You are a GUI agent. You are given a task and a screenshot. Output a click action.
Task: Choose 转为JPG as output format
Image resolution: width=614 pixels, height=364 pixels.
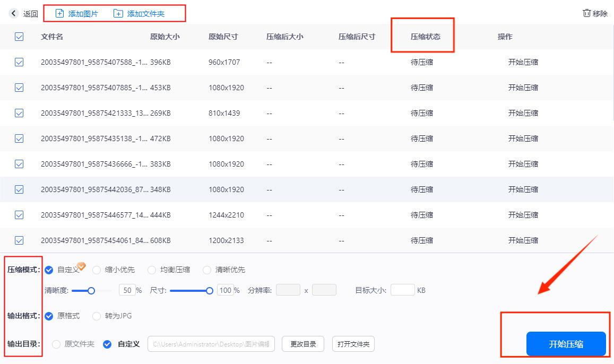(97, 316)
